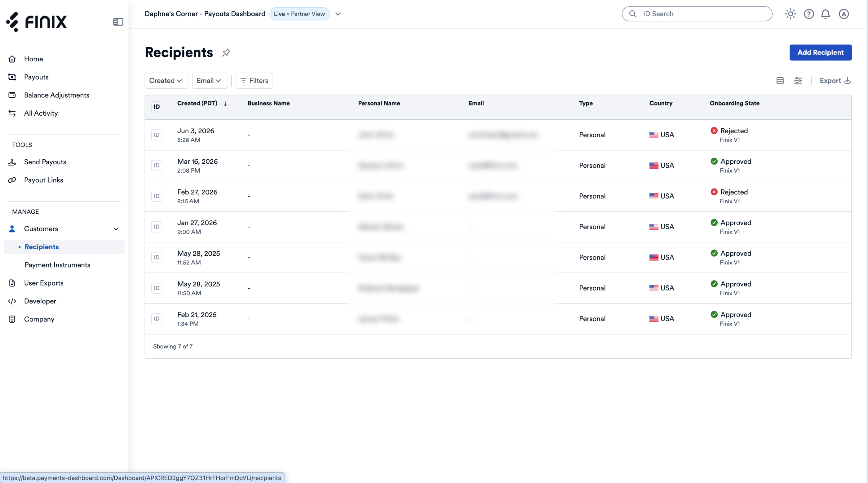Open the user account avatar

pos(844,14)
